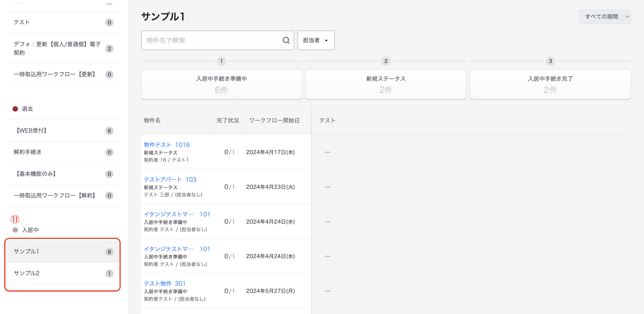The height and width of the screenshot is (314, 644).
Task: Select サンプル2 in the sidebar
Action: [x=63, y=273]
